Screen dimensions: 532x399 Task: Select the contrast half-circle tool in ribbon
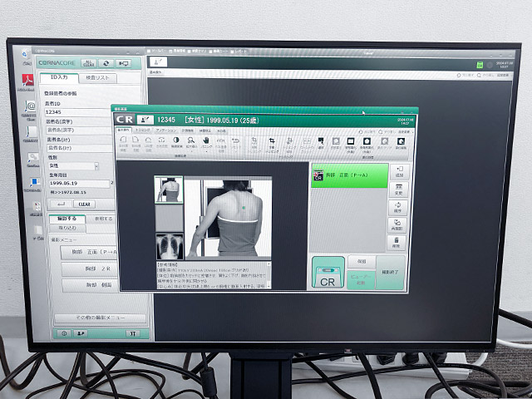tap(175, 140)
